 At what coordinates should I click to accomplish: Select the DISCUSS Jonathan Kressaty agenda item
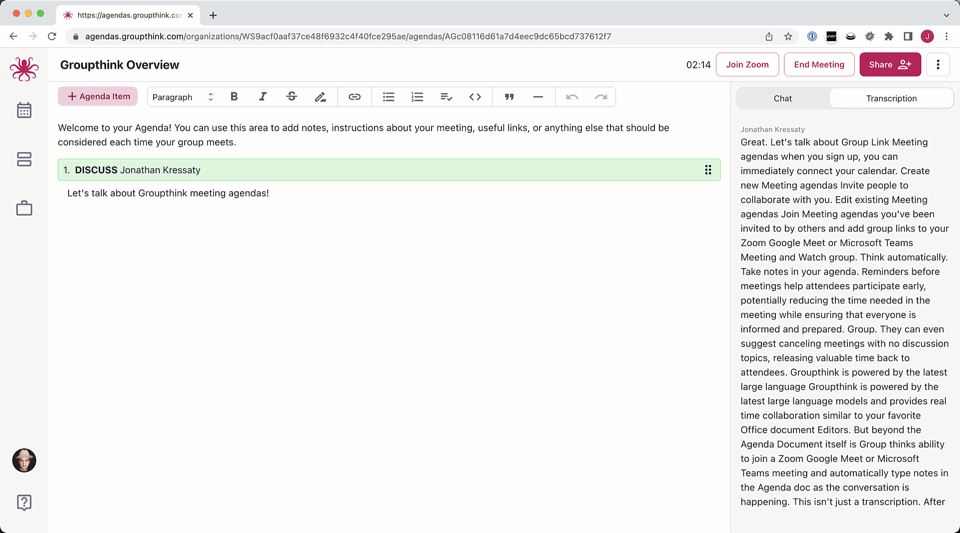click(x=389, y=170)
